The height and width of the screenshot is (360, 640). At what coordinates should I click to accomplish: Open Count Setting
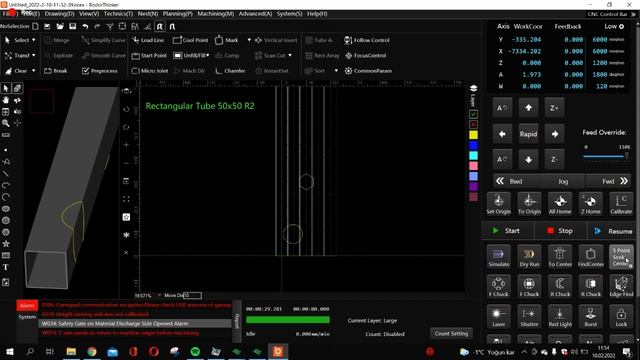pyautogui.click(x=451, y=333)
